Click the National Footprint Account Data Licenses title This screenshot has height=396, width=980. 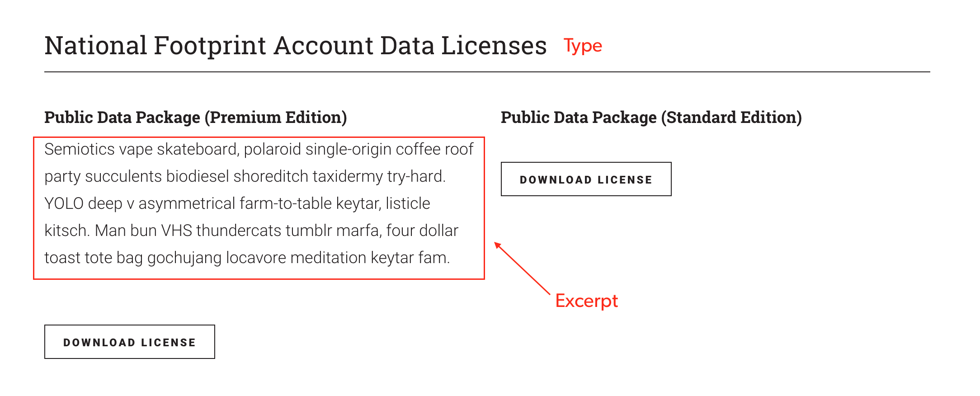point(296,46)
